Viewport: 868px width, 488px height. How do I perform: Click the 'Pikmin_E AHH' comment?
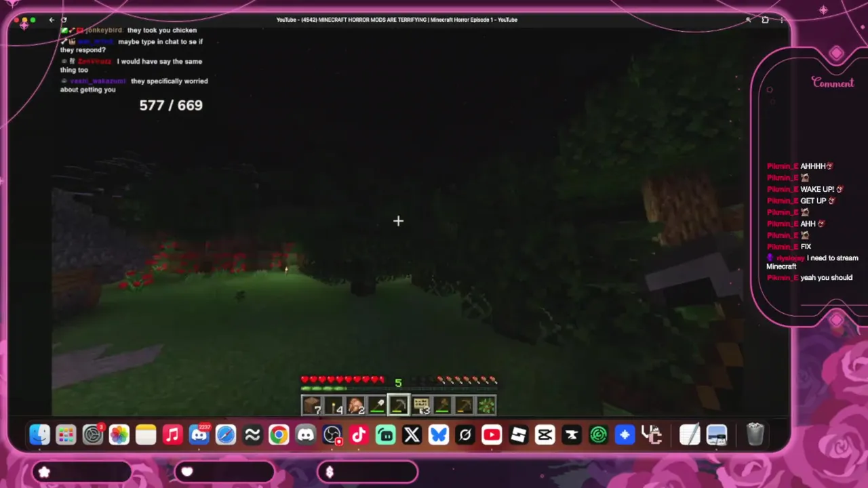796,224
